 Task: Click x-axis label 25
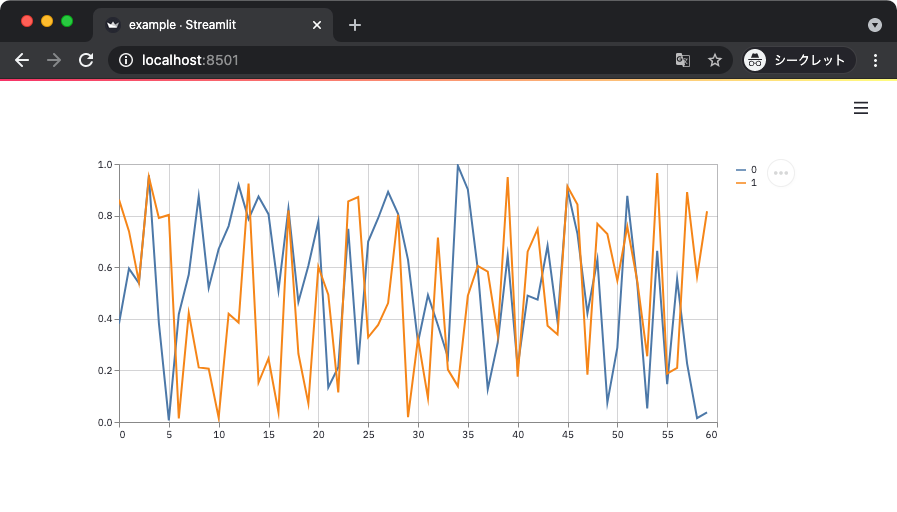click(x=368, y=435)
